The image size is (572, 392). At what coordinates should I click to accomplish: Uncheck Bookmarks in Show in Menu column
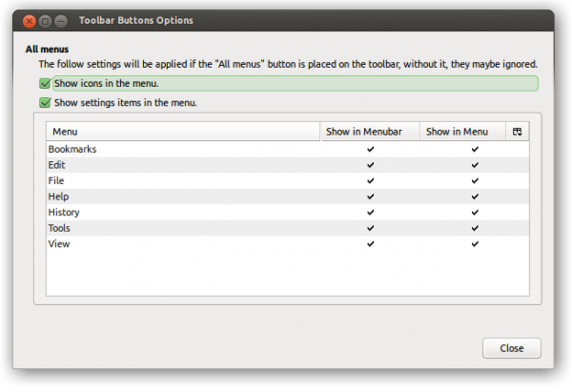pos(475,149)
